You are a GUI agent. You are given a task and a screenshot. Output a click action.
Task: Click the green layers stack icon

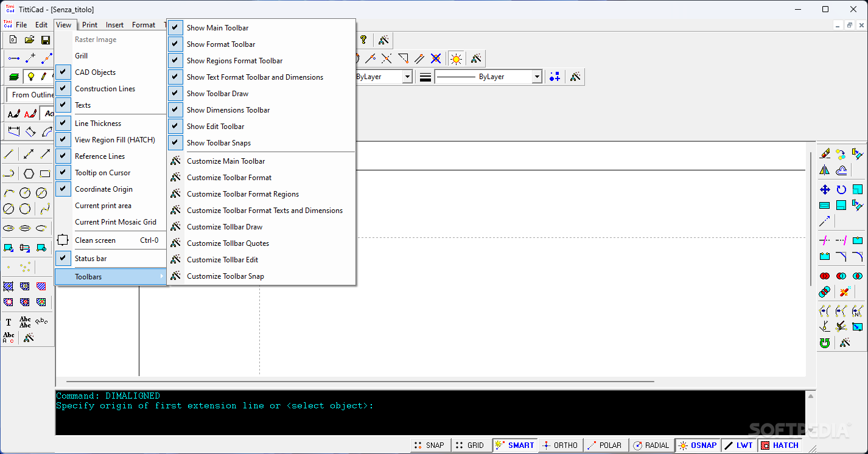(13, 77)
